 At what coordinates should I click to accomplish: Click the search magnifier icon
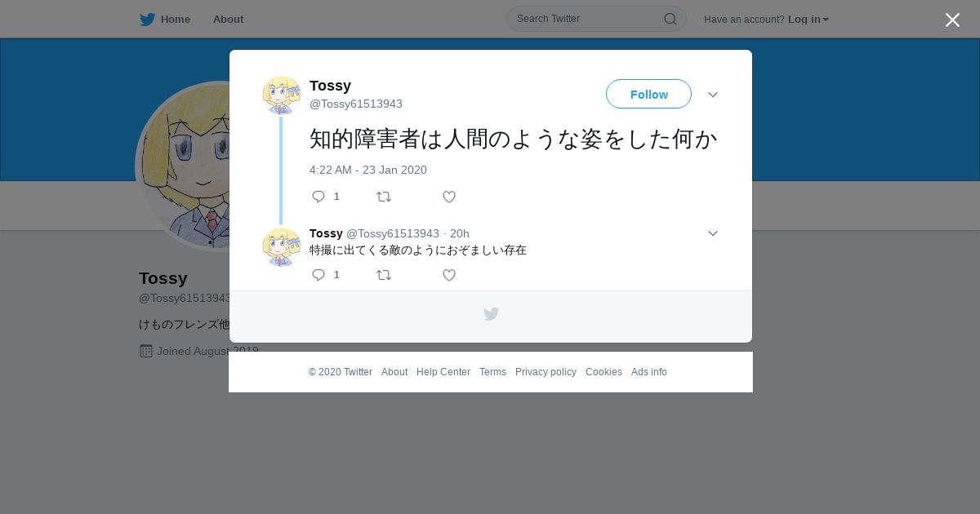[670, 19]
